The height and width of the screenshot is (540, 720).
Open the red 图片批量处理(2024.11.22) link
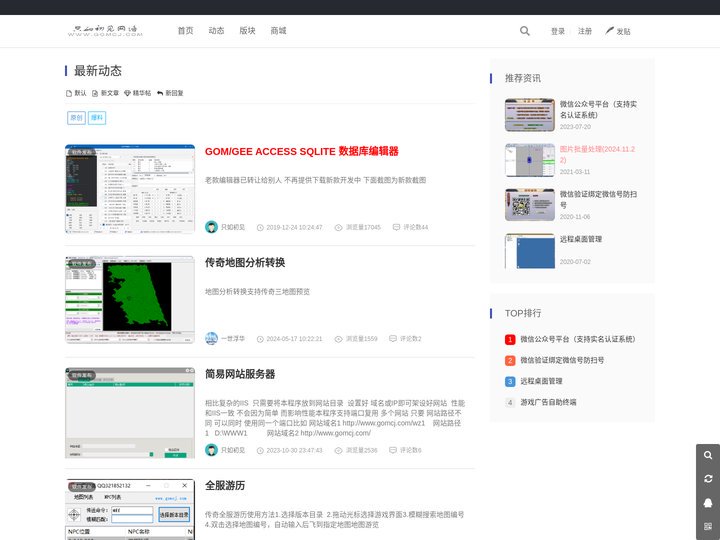click(x=597, y=155)
